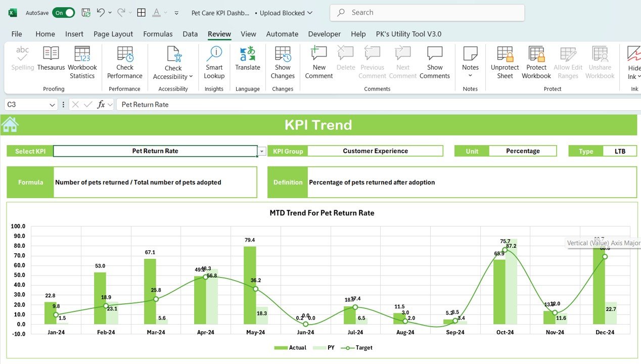Go to Previous Comment
The image size is (641, 364).
[x=373, y=63]
